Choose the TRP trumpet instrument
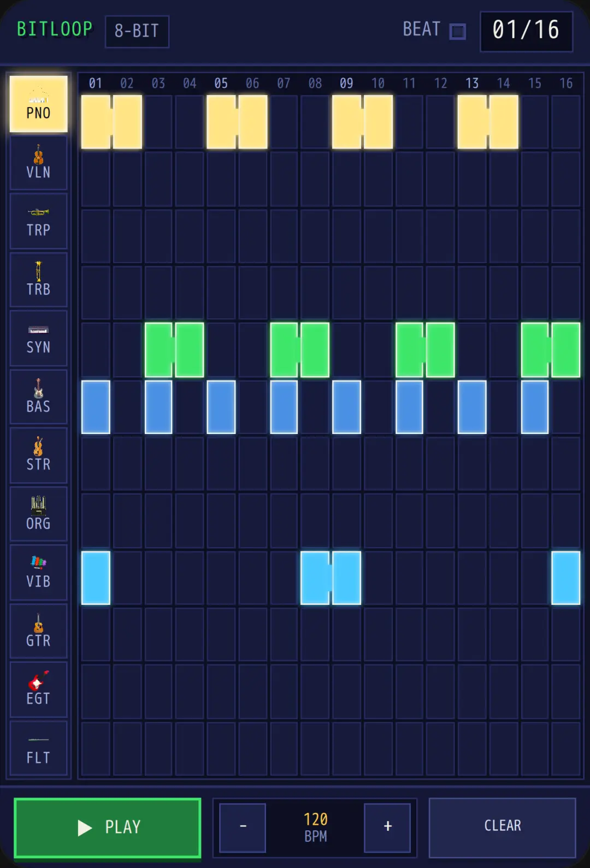This screenshot has width=590, height=868. tap(38, 221)
